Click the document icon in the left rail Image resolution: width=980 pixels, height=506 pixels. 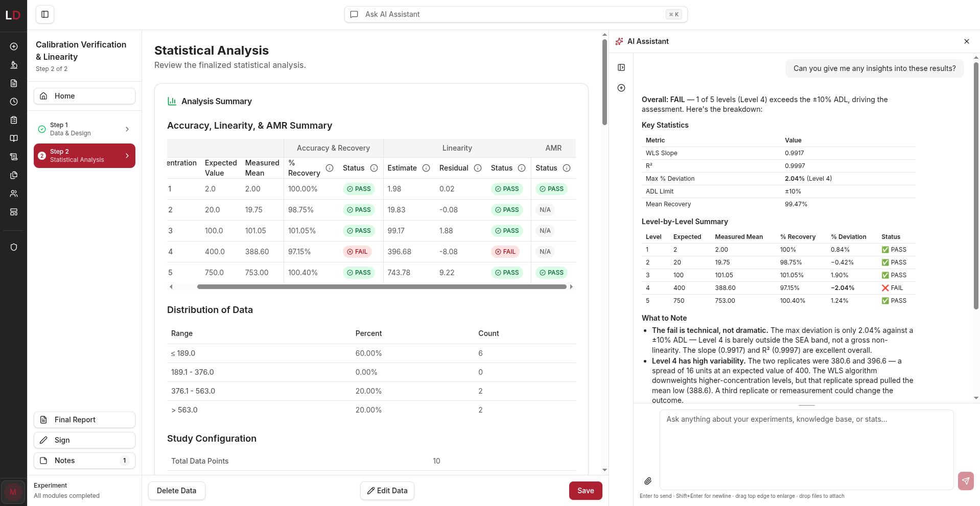coord(14,83)
